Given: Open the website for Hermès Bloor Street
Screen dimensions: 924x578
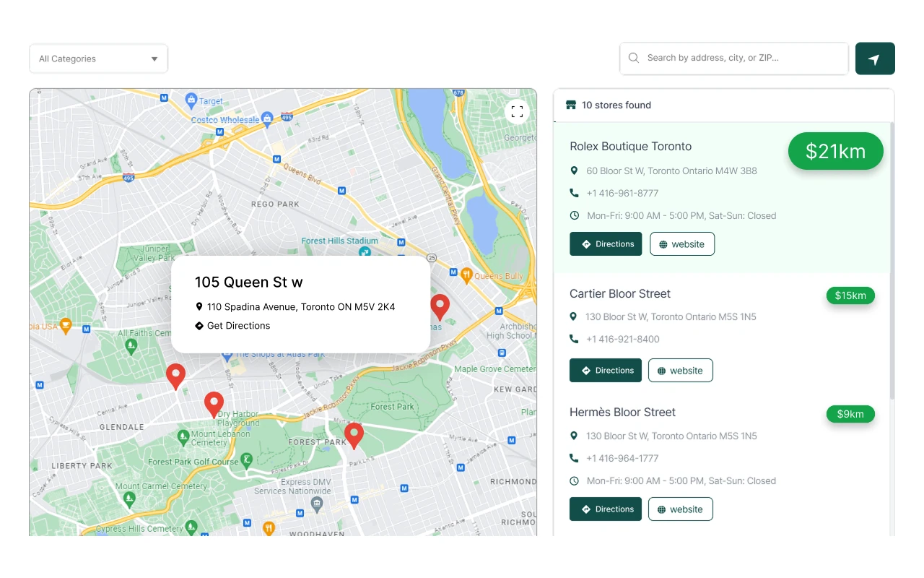Looking at the screenshot, I should pyautogui.click(x=680, y=509).
